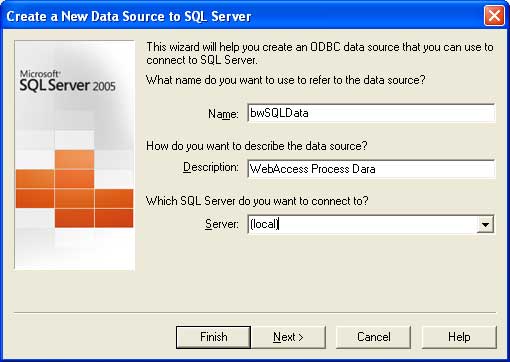The width and height of the screenshot is (510, 362).
Task: Expand the Server dropdown arrow
Action: coord(485,224)
